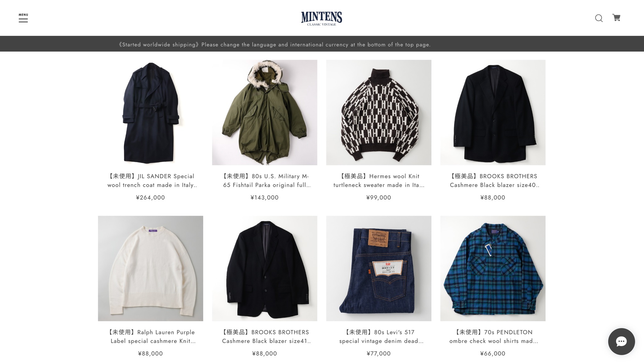
Task: Open the 80s U.S. Military M-65 Parka link
Action: tap(267, 181)
